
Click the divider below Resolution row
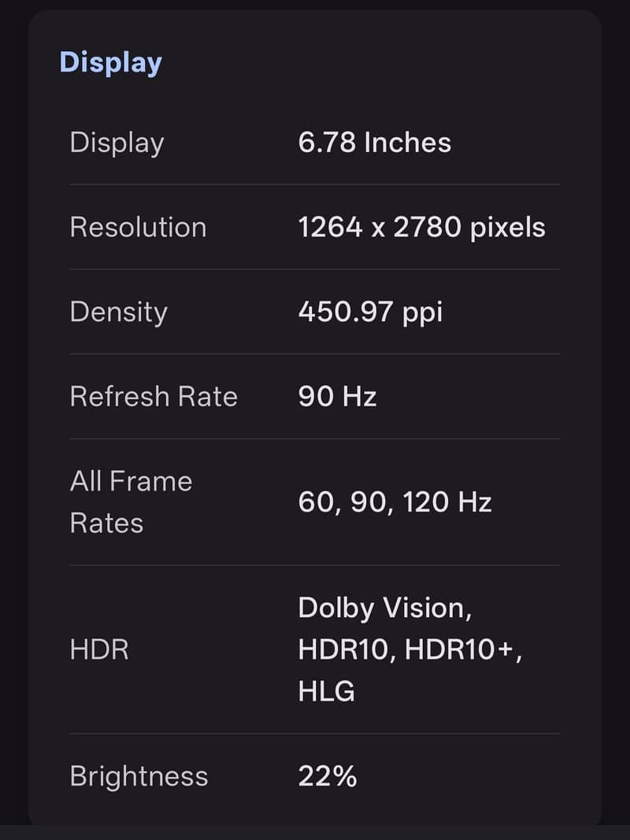(x=315, y=269)
